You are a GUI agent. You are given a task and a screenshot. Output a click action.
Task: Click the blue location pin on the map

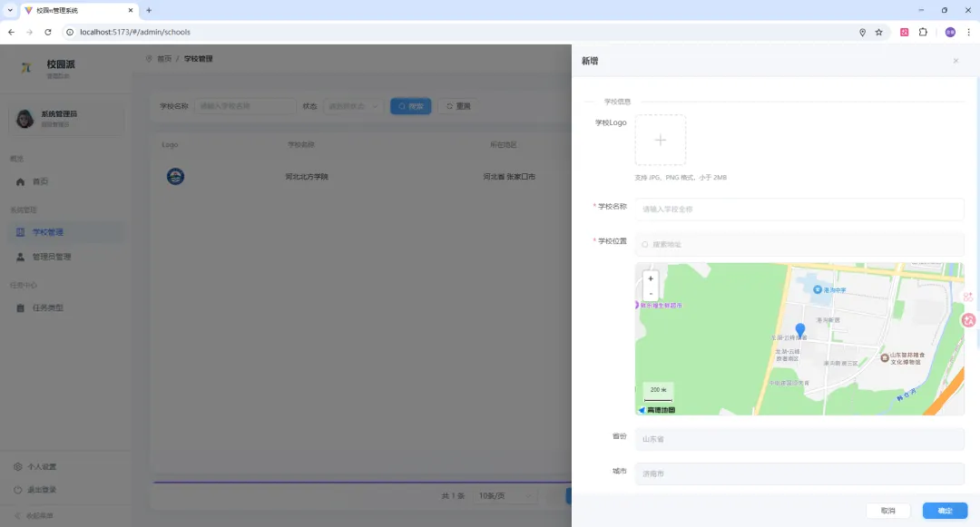[800, 330]
